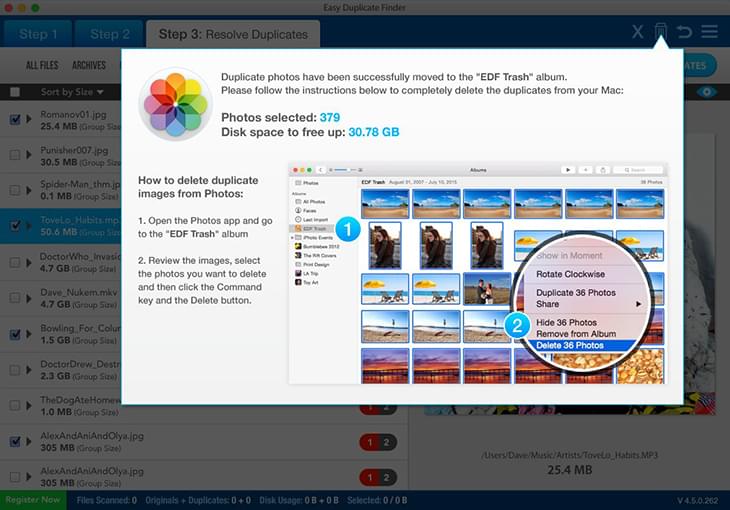Click the photos selected count 379
730x510 pixels.
click(330, 117)
